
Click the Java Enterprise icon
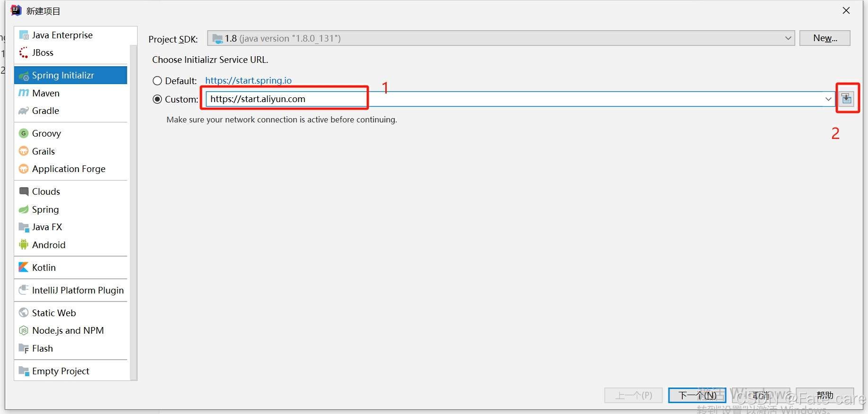click(24, 35)
